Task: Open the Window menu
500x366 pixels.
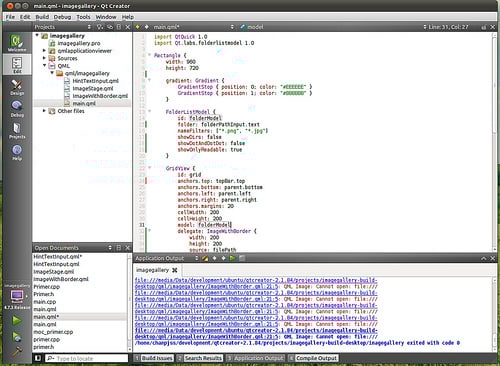Action: [106, 17]
